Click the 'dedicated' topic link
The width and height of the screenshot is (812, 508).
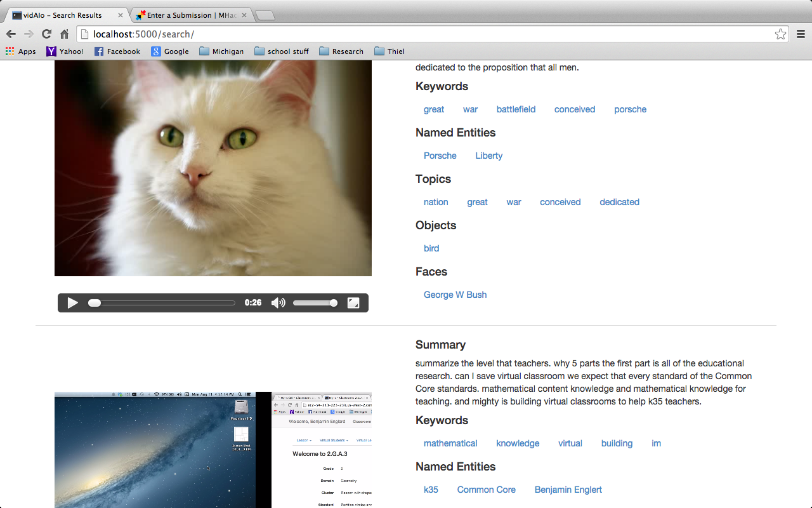point(619,202)
